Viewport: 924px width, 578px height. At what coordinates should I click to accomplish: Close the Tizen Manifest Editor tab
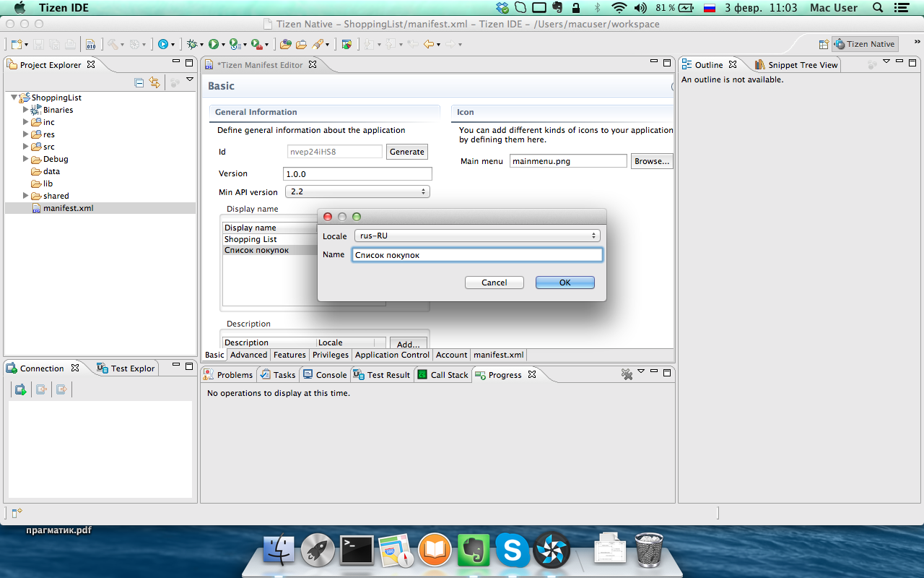(x=313, y=64)
